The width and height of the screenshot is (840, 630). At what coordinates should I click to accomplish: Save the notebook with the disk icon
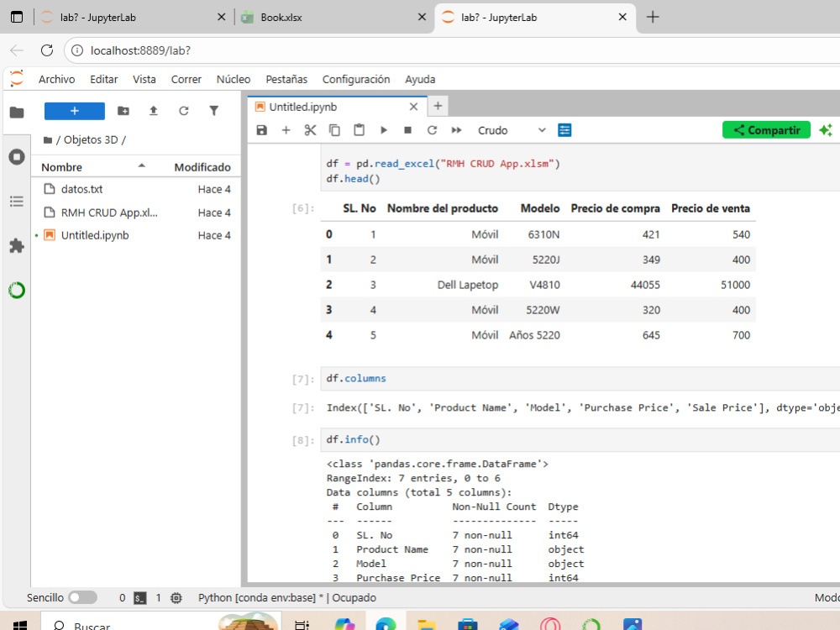click(x=261, y=130)
